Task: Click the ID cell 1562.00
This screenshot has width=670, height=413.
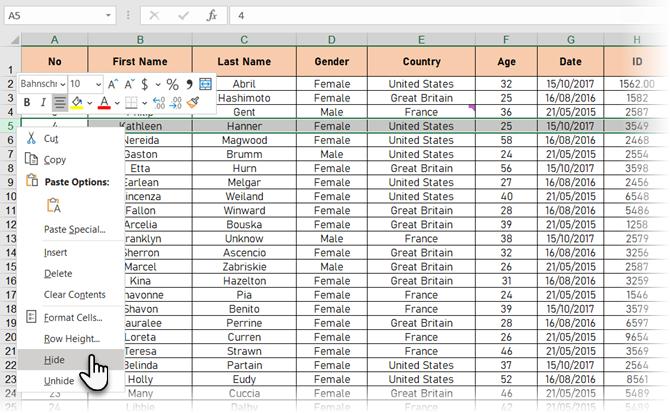Action: point(636,84)
